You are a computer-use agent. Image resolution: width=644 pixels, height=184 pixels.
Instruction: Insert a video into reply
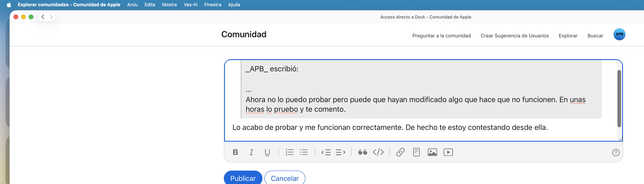click(x=448, y=152)
